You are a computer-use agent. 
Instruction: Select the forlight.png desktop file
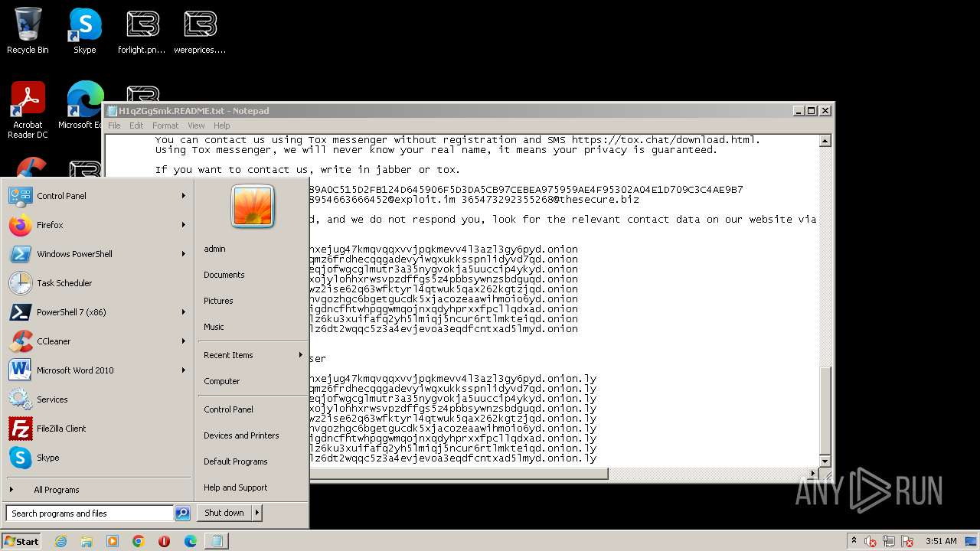click(x=142, y=31)
